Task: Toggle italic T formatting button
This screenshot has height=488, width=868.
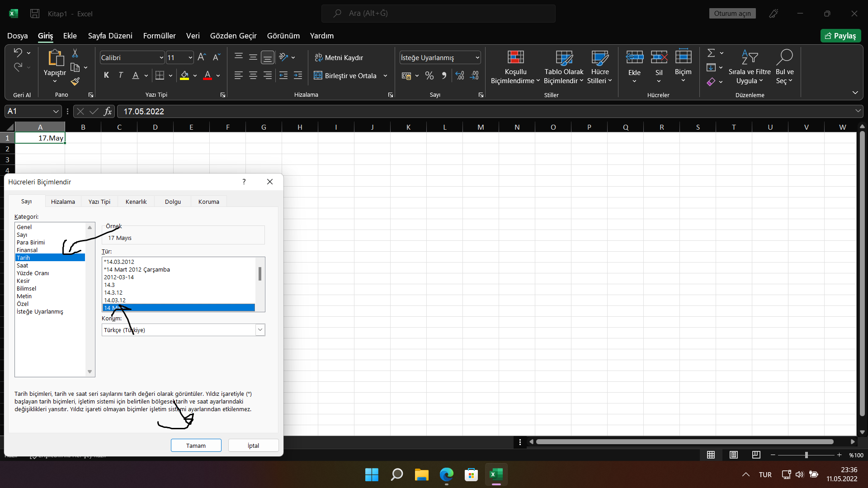Action: [x=121, y=75]
